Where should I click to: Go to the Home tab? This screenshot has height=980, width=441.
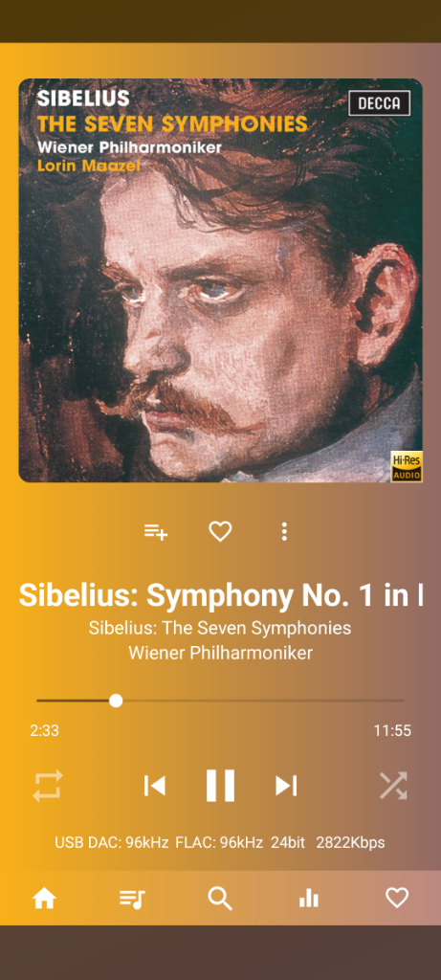pyautogui.click(x=44, y=899)
